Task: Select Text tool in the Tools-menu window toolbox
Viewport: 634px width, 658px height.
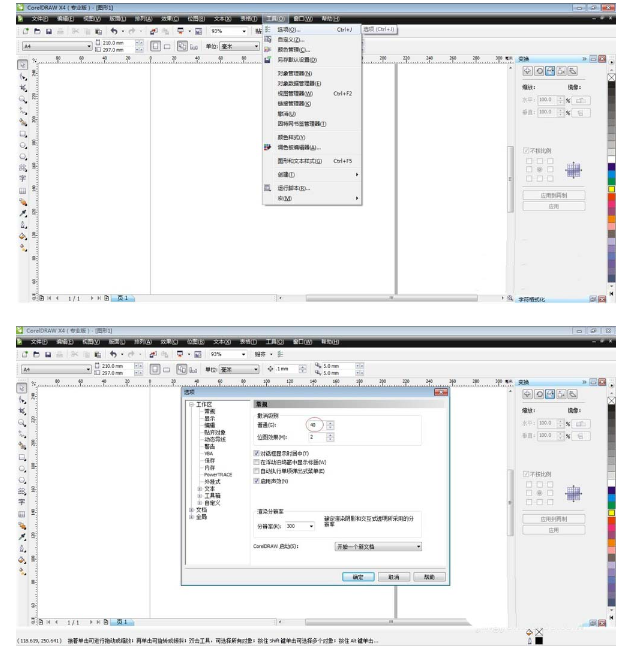Action: [23, 179]
